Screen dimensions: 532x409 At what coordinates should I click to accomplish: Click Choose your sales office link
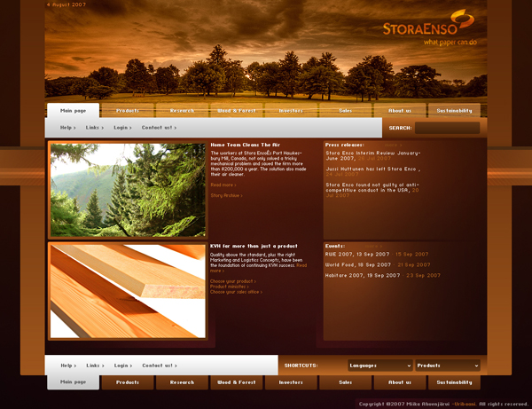tap(236, 292)
